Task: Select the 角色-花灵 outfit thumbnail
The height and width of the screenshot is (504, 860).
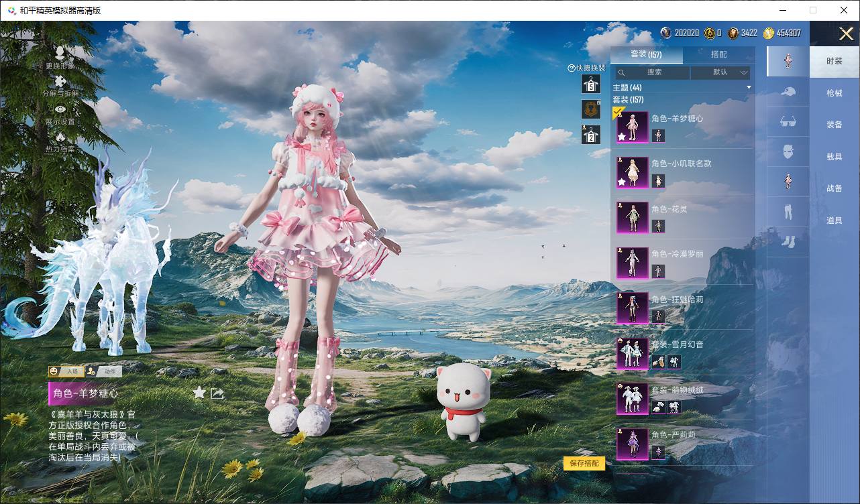Action: (x=632, y=217)
